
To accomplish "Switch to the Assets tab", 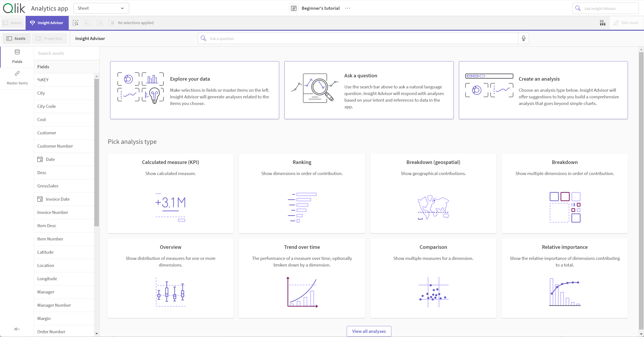I will (16, 38).
